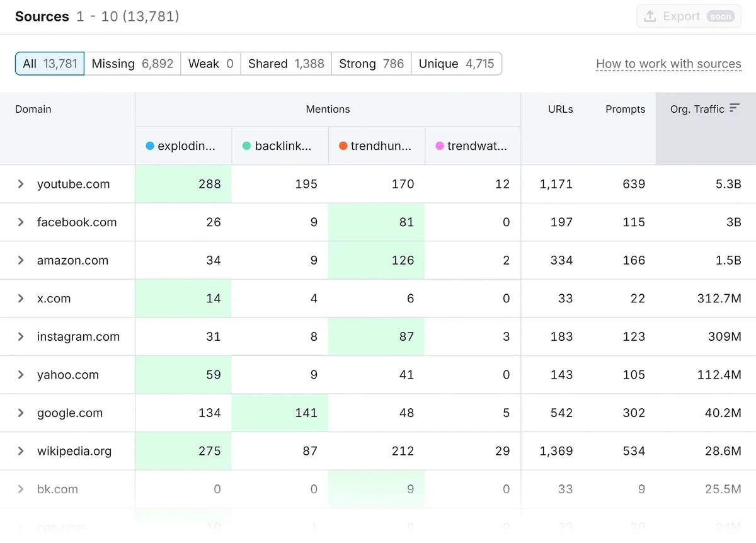Screen dimensions: 756x543
Task: Click the sort icon on Org. Traffic column
Action: 735,108
